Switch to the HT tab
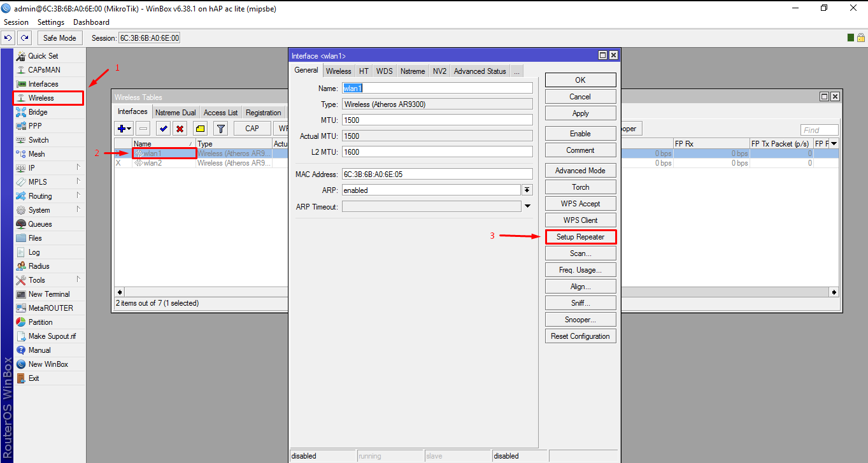 (364, 71)
